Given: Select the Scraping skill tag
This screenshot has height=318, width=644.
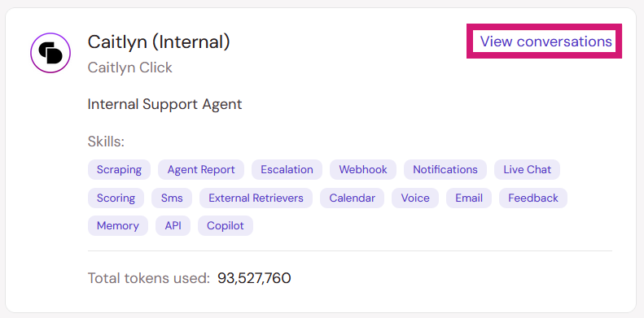Looking at the screenshot, I should point(119,169).
